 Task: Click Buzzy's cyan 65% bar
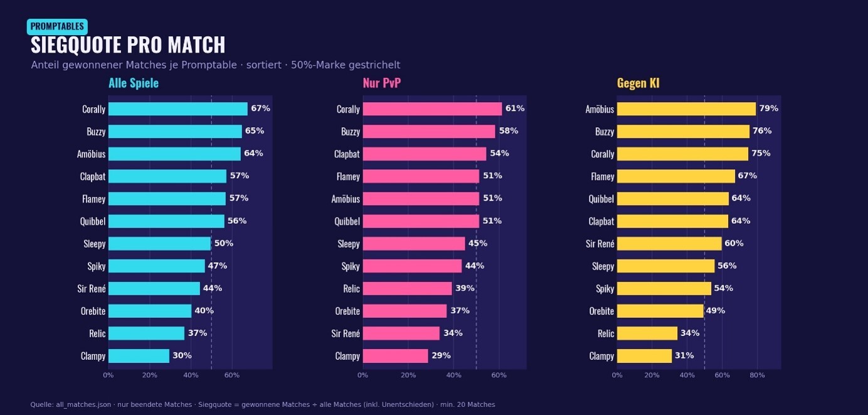(x=175, y=132)
